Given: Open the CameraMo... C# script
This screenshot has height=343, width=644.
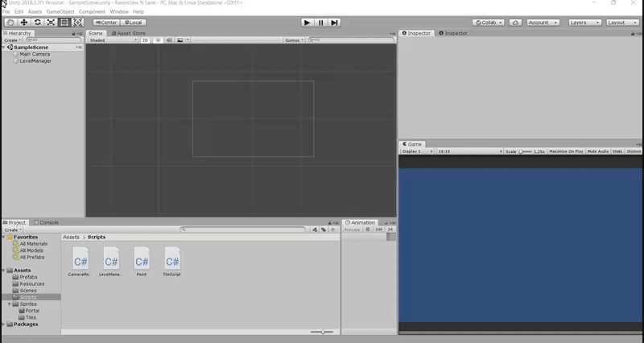Looking at the screenshot, I should click(x=80, y=262).
